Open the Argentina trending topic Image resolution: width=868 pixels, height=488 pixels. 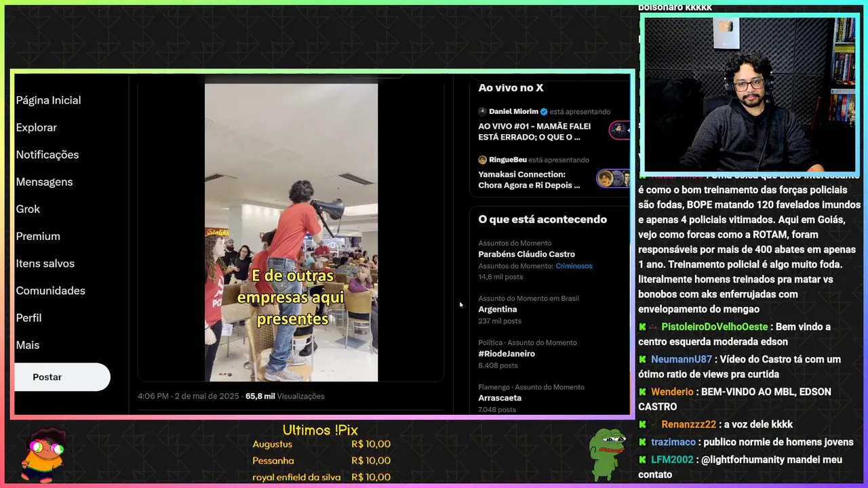(497, 309)
